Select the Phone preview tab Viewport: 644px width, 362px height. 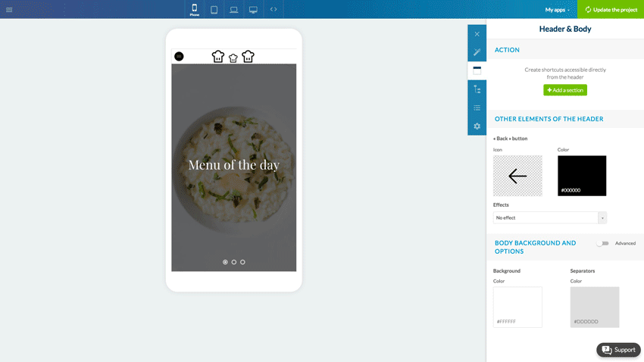[195, 10]
